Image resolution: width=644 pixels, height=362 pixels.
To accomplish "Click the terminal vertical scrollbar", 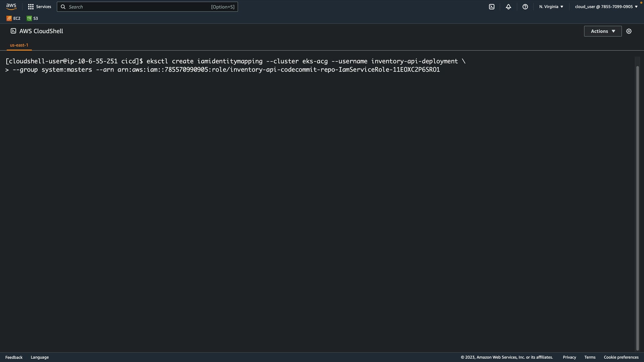I will [x=637, y=208].
